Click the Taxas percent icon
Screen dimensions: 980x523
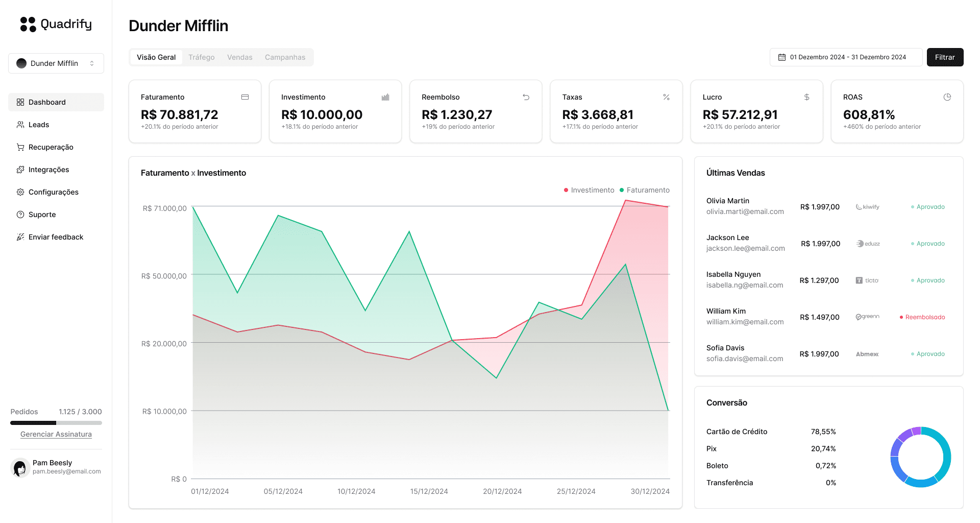[666, 97]
